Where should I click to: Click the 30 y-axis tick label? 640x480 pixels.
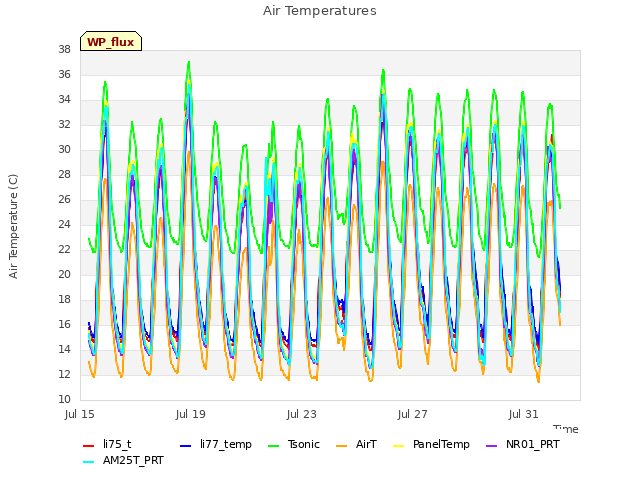(64, 149)
